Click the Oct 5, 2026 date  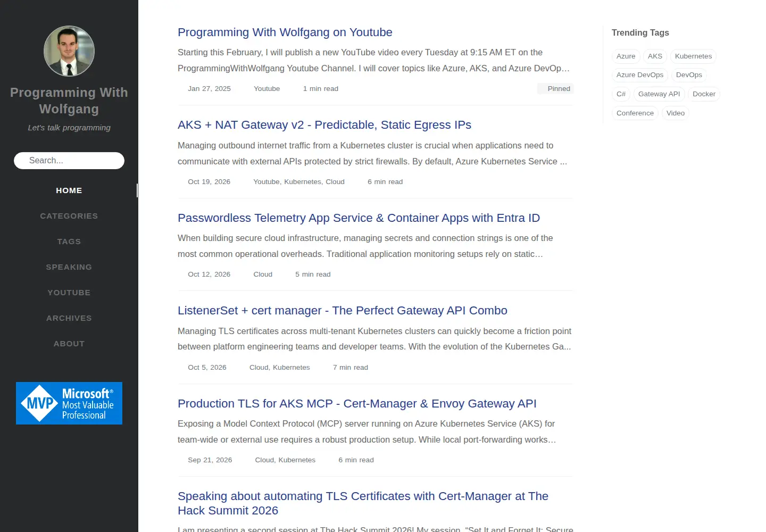207,368
